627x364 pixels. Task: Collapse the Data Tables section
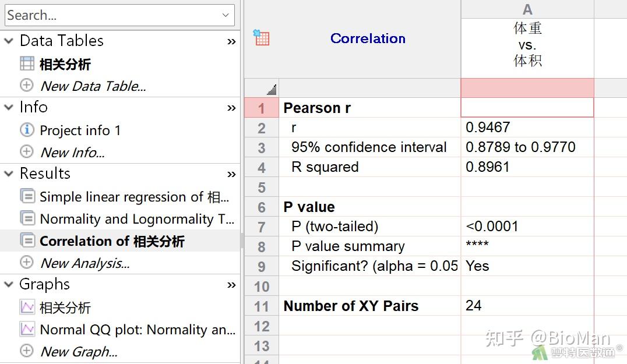point(9,40)
